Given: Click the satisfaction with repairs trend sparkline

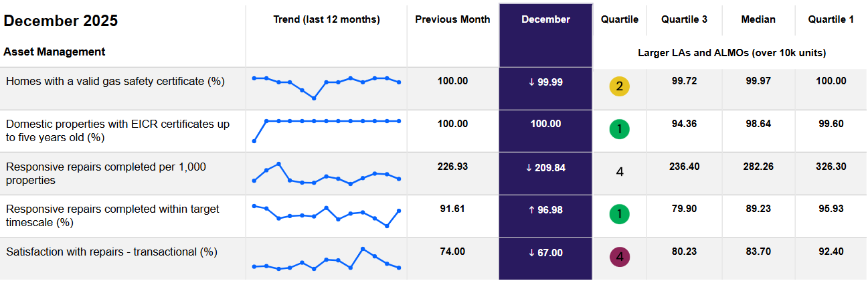Looking at the screenshot, I should click(327, 260).
